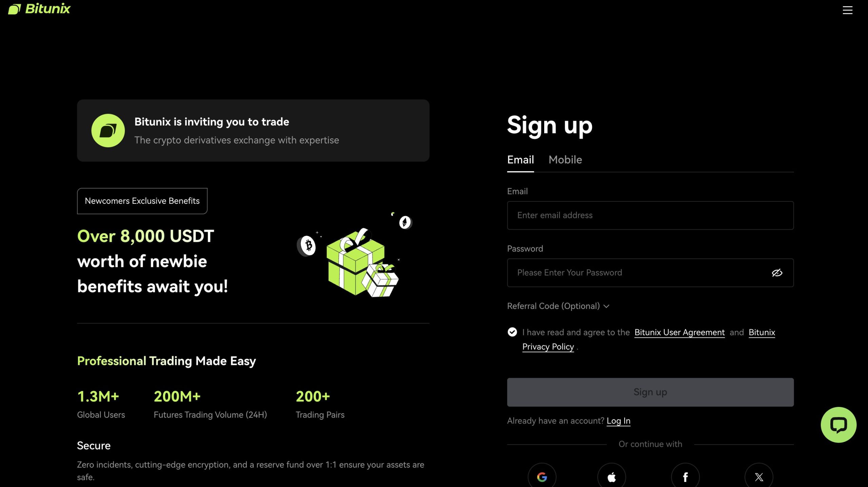
Task: Toggle password visibility eye icon
Action: pyautogui.click(x=777, y=273)
